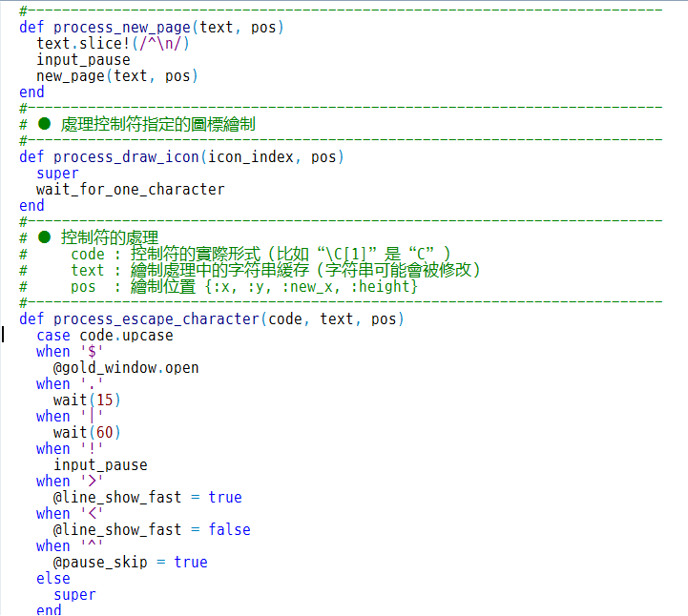The width and height of the screenshot is (688, 616).
Task: Click the 'else' keyword line
Action: (x=53, y=579)
